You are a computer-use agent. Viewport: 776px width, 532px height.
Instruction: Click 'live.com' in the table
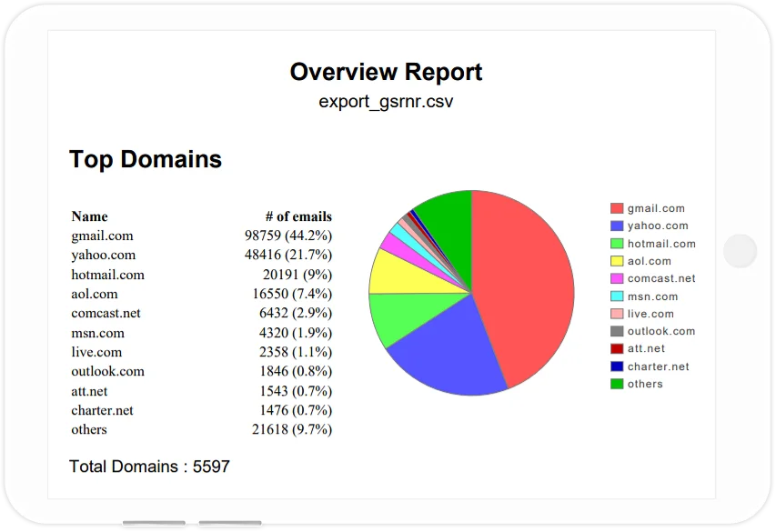96,352
